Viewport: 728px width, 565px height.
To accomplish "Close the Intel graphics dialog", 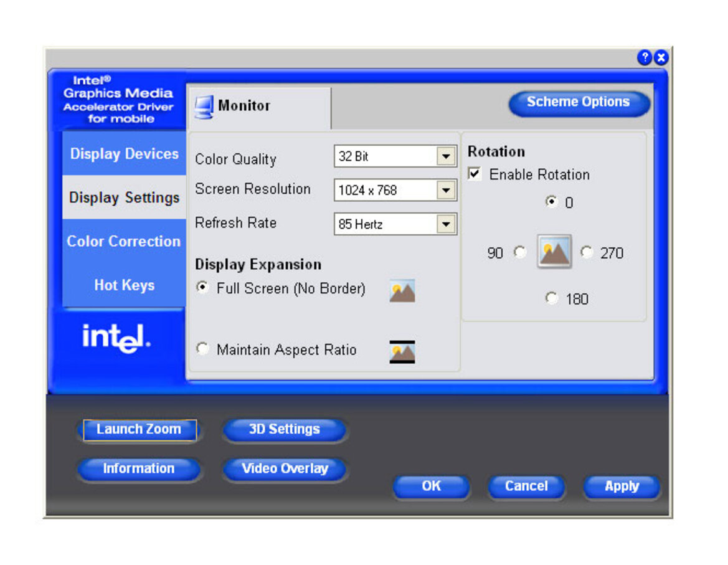I will (x=661, y=57).
